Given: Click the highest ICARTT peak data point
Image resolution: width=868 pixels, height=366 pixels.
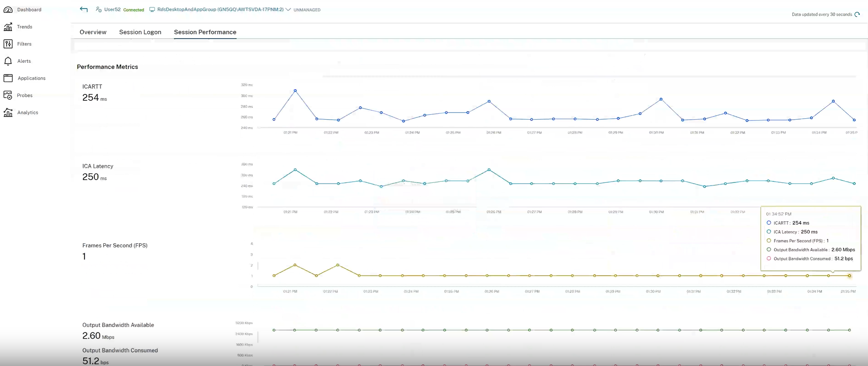Looking at the screenshot, I should point(295,90).
